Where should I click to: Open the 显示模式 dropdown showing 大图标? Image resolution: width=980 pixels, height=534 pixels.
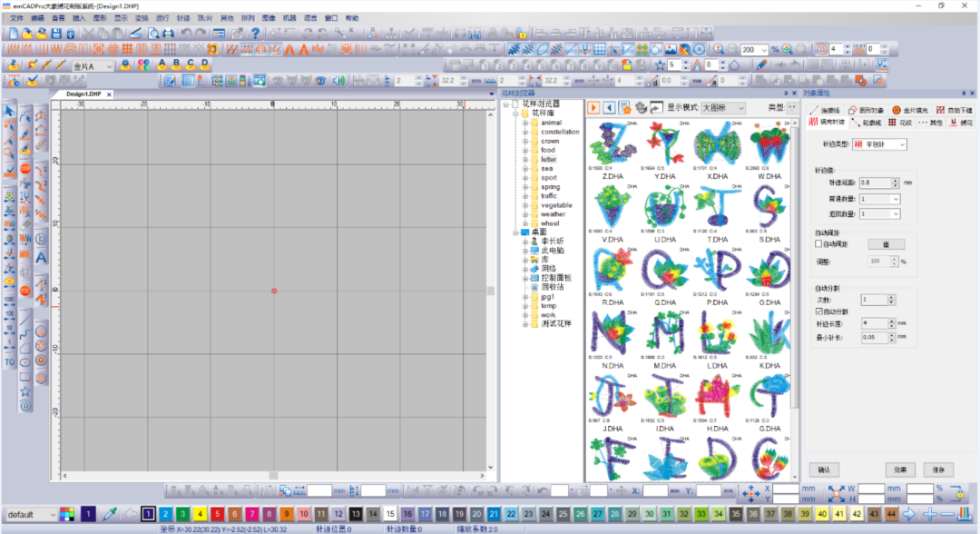click(722, 107)
